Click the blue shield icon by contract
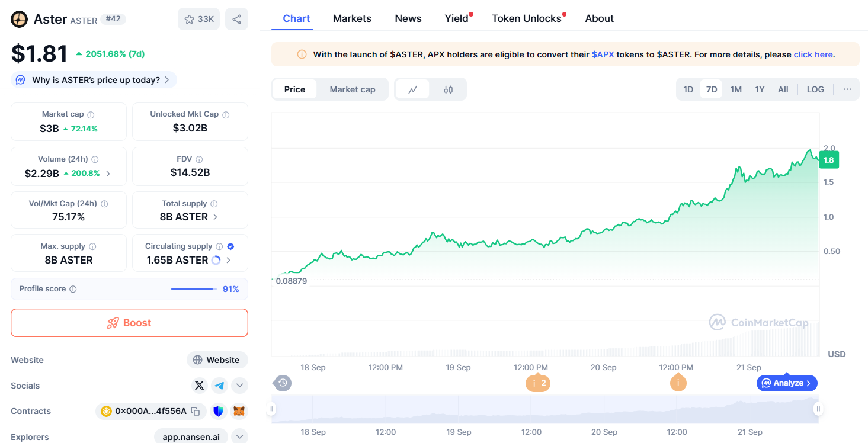This screenshot has width=868, height=443. click(218, 411)
